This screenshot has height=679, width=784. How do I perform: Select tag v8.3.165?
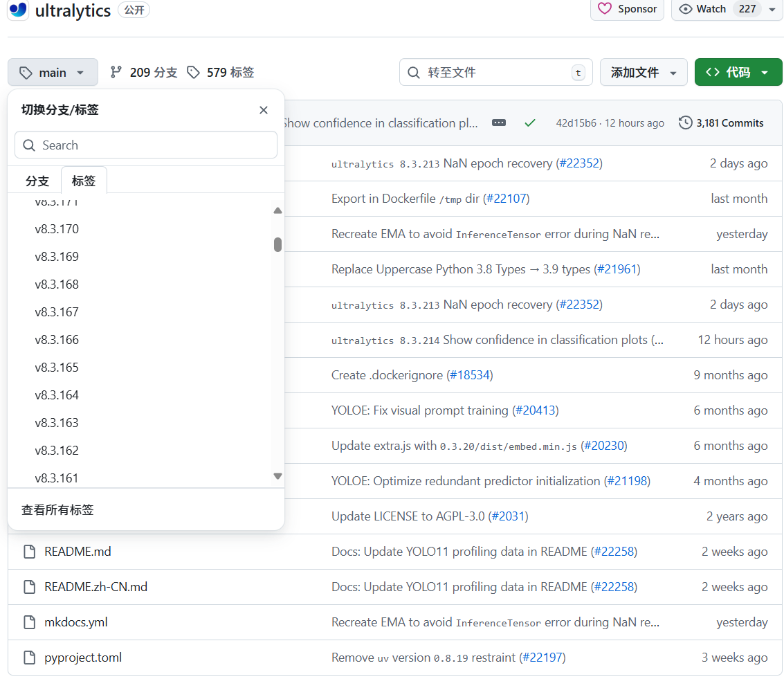tap(57, 368)
